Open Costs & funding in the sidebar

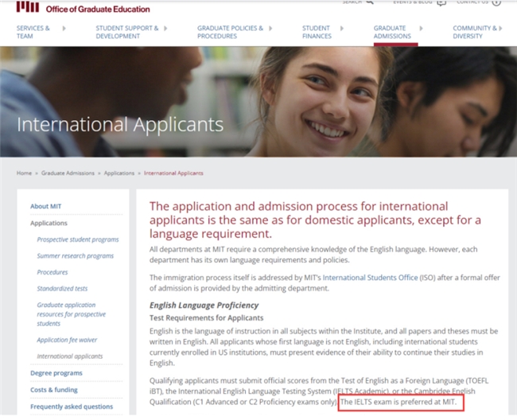coord(54,390)
